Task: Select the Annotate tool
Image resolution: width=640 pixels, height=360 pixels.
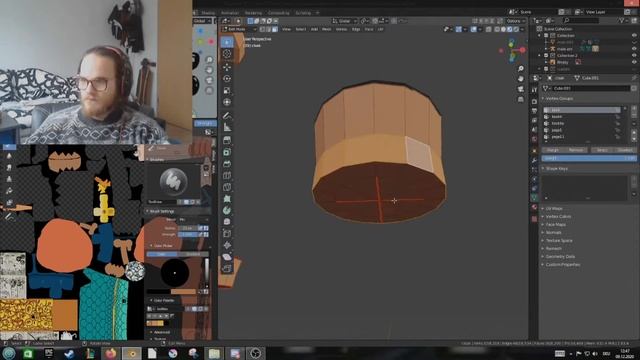Action: [227, 116]
